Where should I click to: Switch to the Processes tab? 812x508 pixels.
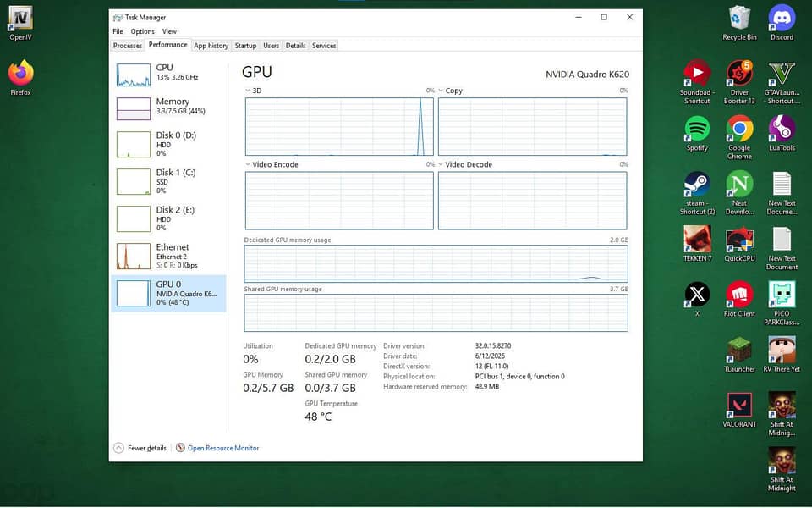pyautogui.click(x=128, y=46)
